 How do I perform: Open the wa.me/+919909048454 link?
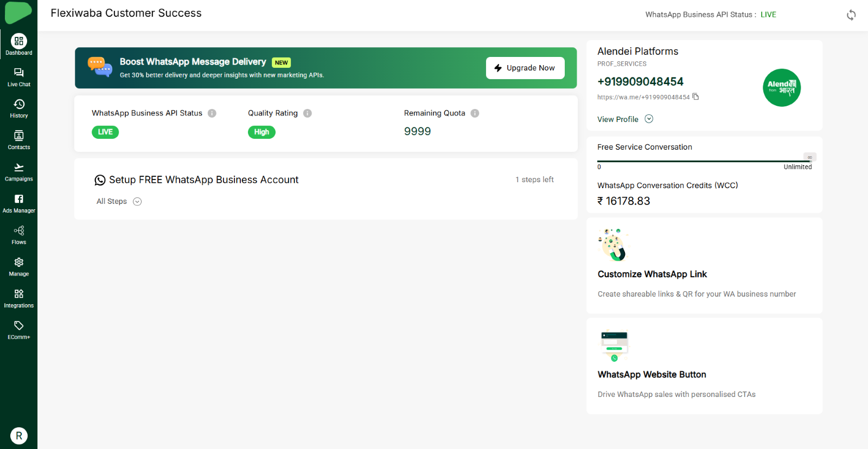643,97
